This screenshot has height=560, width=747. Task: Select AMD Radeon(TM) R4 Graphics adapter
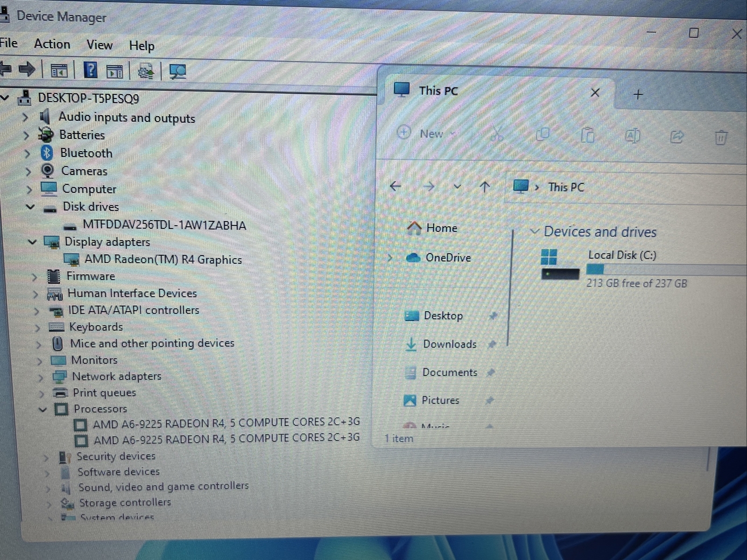(x=163, y=259)
